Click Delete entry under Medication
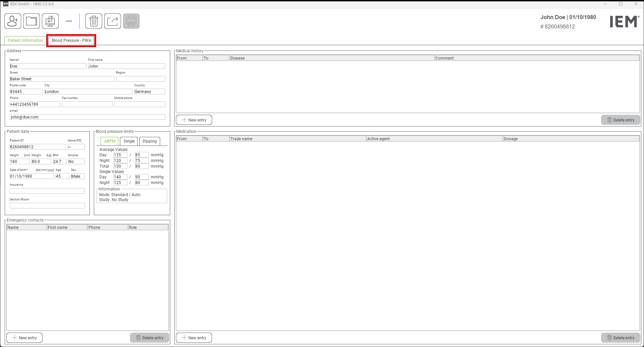Viewport: 644px width, 347px height. coord(621,338)
